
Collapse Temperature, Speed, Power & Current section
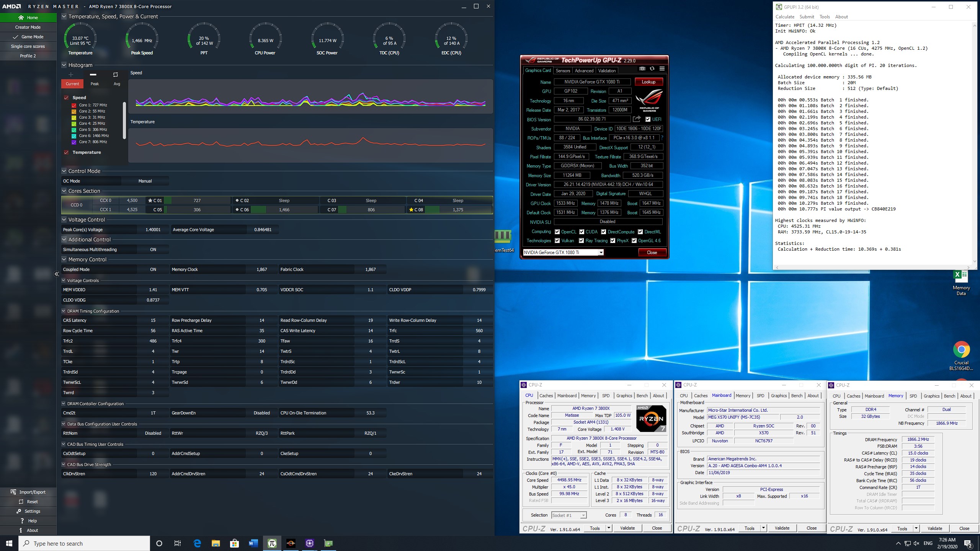click(64, 16)
